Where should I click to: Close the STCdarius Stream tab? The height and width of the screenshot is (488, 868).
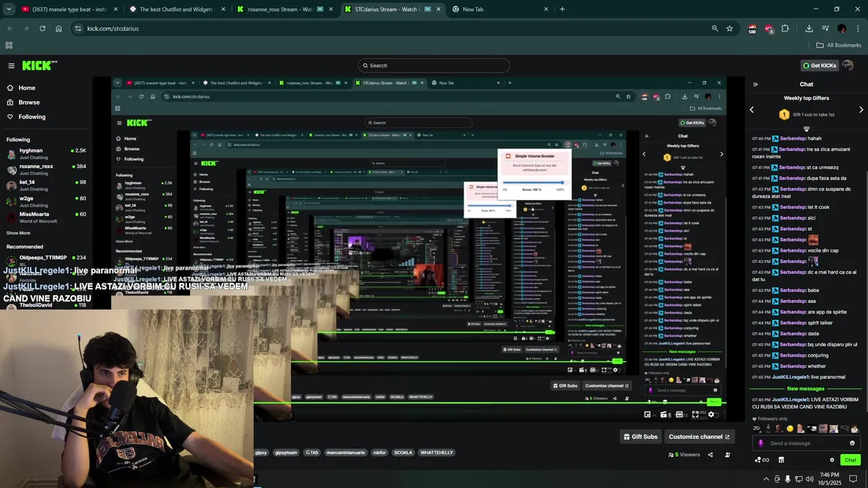439,9
